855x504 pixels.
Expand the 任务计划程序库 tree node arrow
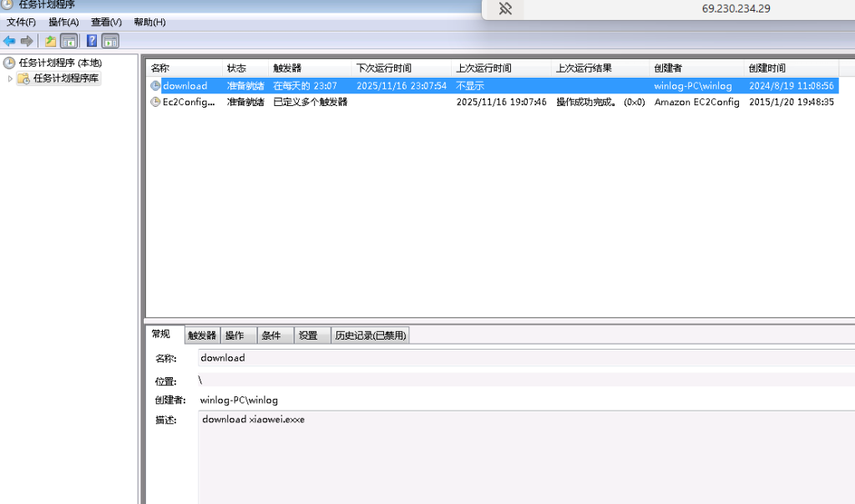pyautogui.click(x=10, y=78)
